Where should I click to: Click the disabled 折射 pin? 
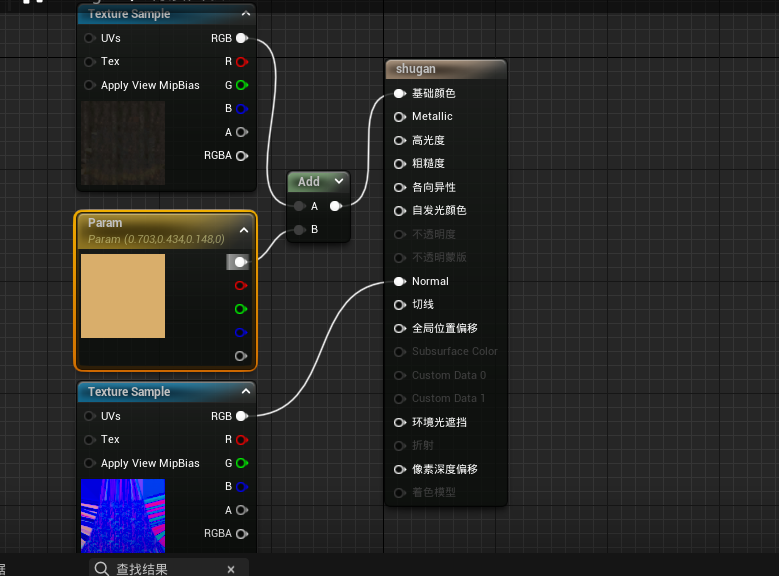pyautogui.click(x=399, y=446)
